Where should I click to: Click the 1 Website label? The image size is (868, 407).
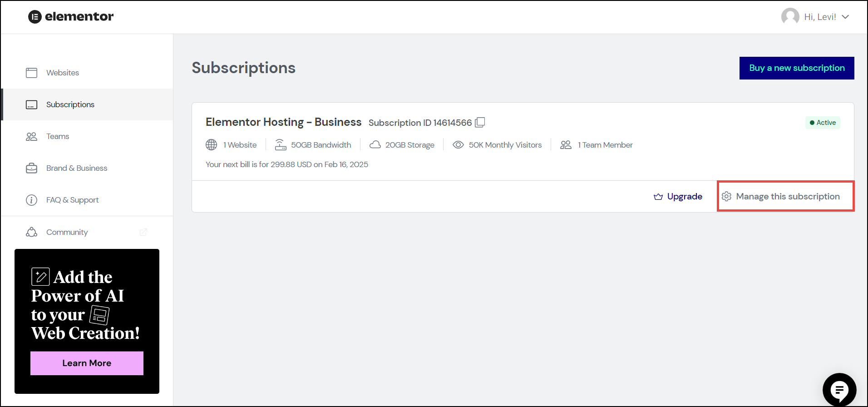click(x=240, y=145)
